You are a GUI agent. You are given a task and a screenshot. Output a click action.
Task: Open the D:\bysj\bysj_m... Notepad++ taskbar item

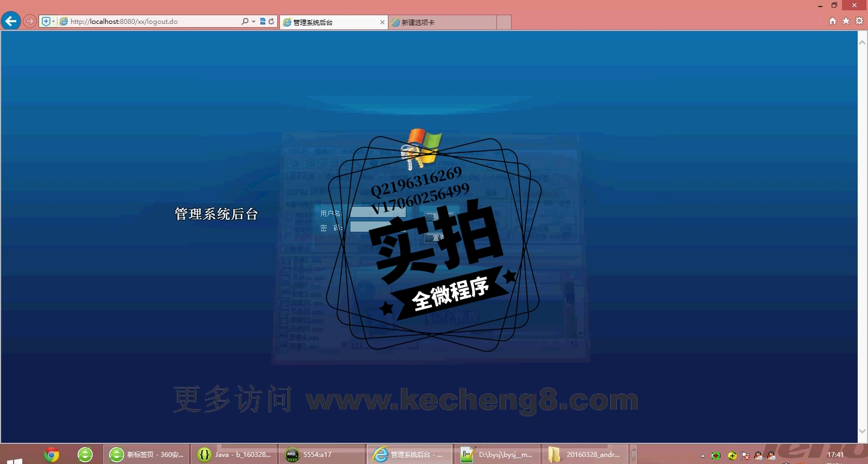coord(497,454)
